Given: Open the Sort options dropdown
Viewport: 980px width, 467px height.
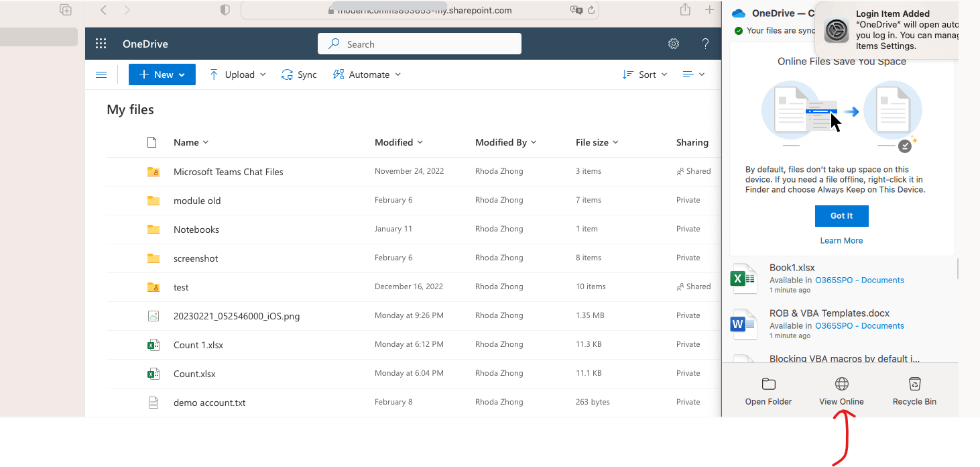Looking at the screenshot, I should coord(645,75).
